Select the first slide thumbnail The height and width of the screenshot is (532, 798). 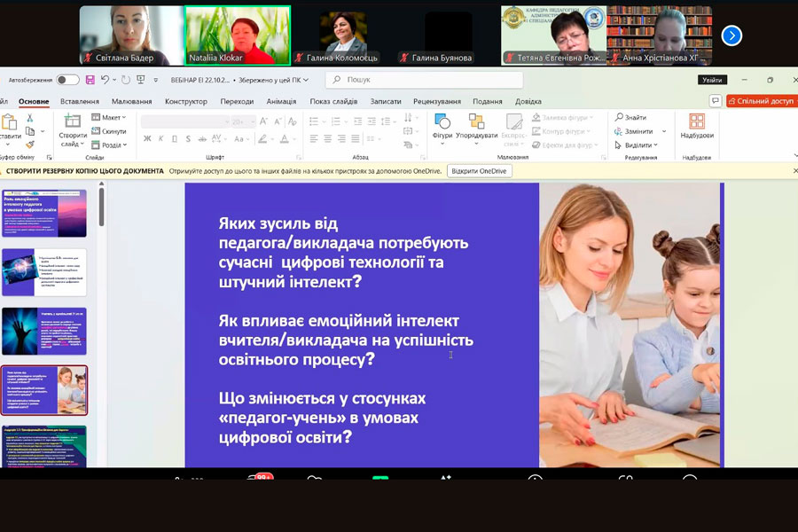pyautogui.click(x=44, y=213)
